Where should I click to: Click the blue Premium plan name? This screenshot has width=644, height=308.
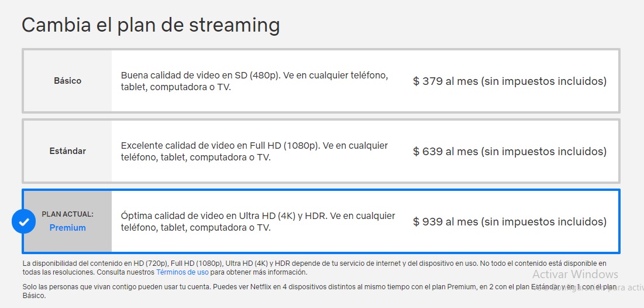[68, 228]
